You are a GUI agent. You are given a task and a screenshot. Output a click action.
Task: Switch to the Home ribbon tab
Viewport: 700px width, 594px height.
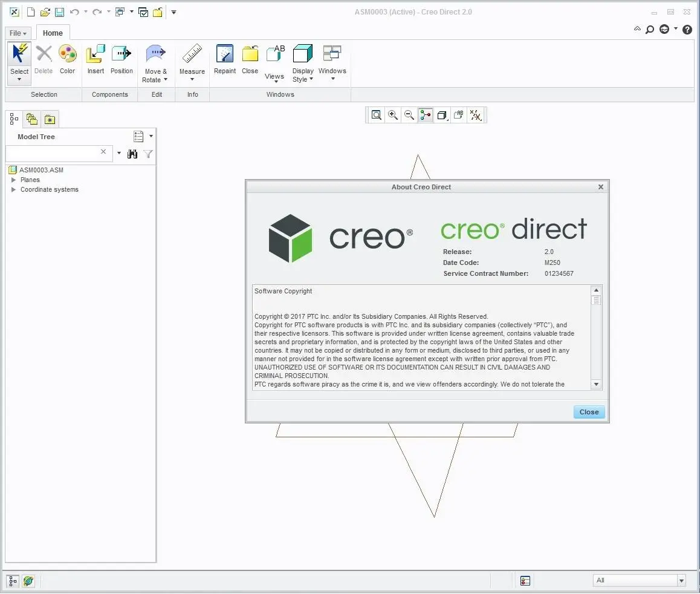[53, 33]
